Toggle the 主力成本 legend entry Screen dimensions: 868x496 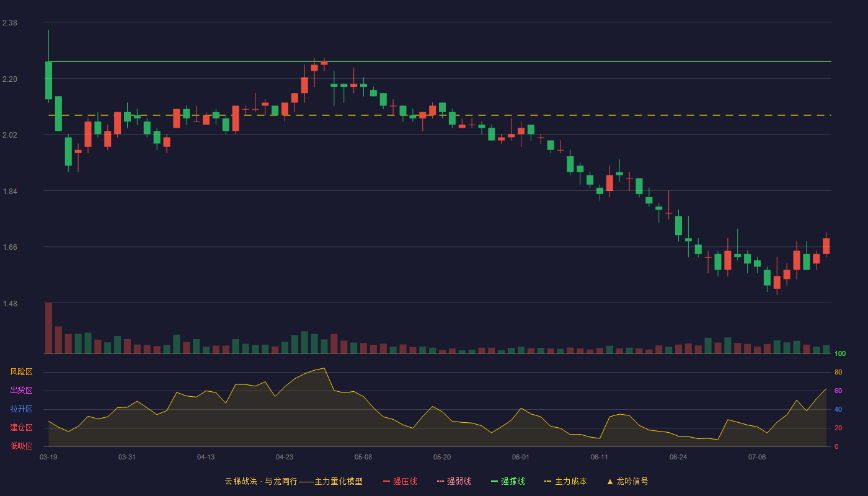pyautogui.click(x=565, y=481)
